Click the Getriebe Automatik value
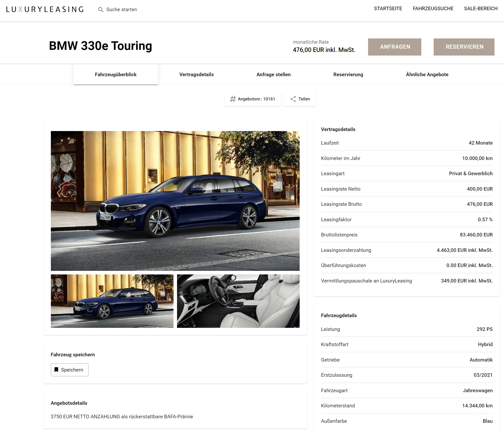This screenshot has height=433, width=504. [x=481, y=360]
